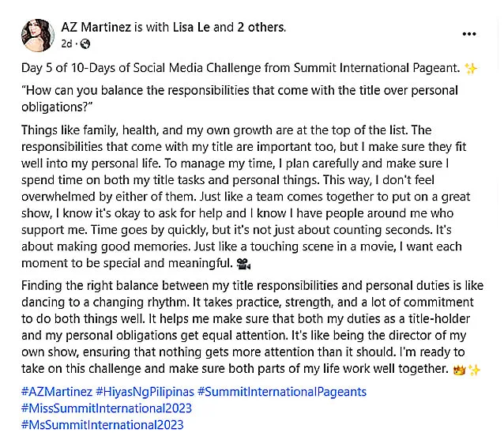504x440 pixels.
Task: Click the crown emoji near the end
Action: pos(459,370)
